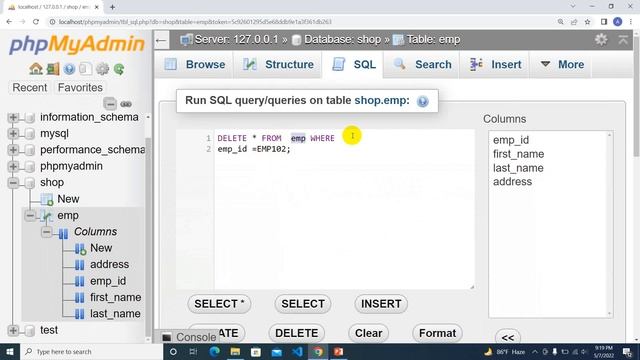The height and width of the screenshot is (360, 640).
Task: Reload navigation panel with green refresh icon
Action: point(119,69)
